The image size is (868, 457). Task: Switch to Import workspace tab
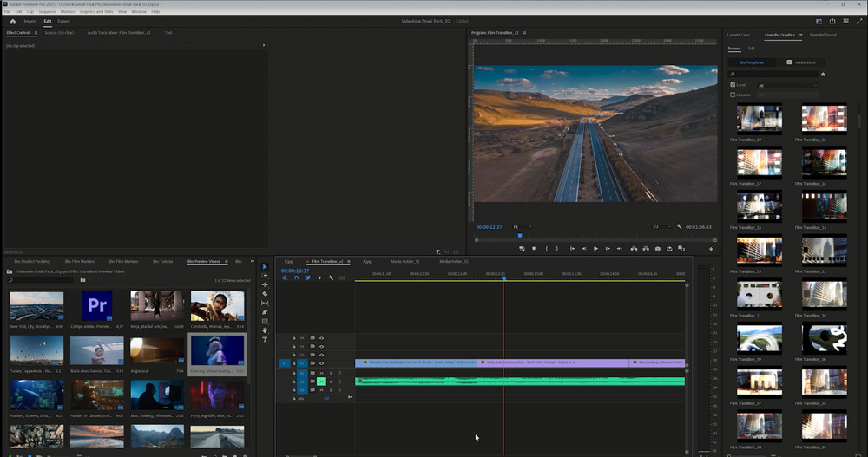(x=30, y=21)
